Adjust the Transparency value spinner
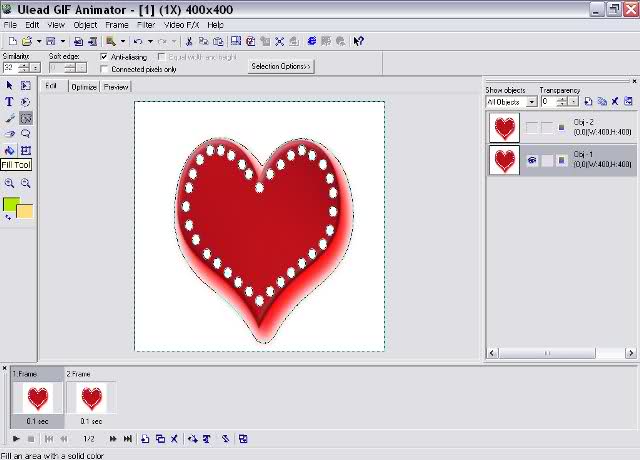The width and height of the screenshot is (640, 460). click(562, 102)
